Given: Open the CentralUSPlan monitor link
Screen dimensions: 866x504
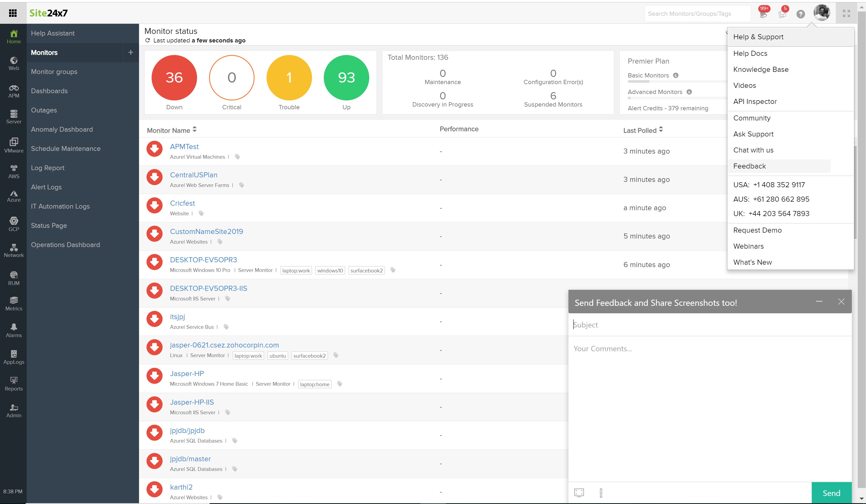Looking at the screenshot, I should click(x=194, y=175).
